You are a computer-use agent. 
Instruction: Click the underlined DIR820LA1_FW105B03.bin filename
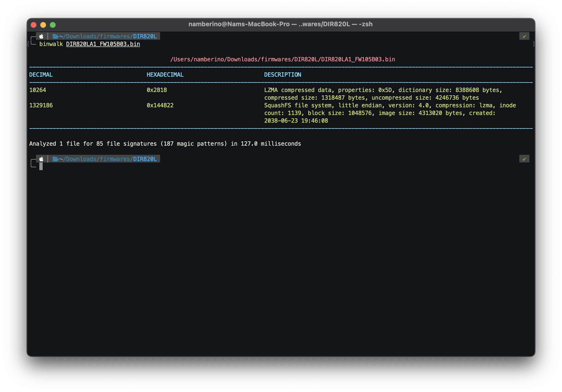103,44
